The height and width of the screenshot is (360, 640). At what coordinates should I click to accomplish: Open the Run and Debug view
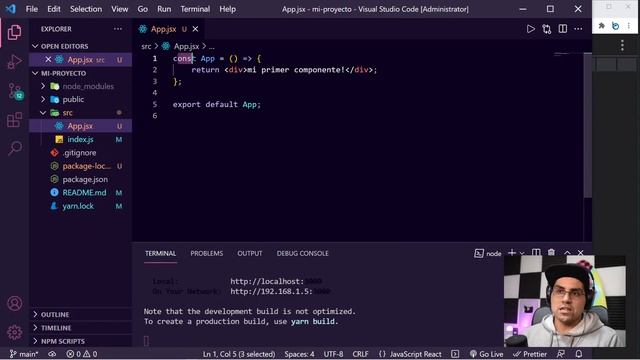click(14, 62)
